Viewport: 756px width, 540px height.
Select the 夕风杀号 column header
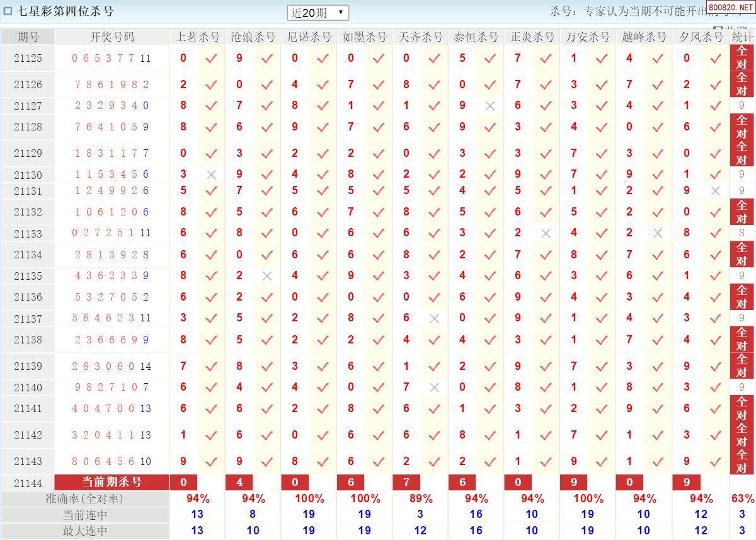pyautogui.click(x=701, y=37)
